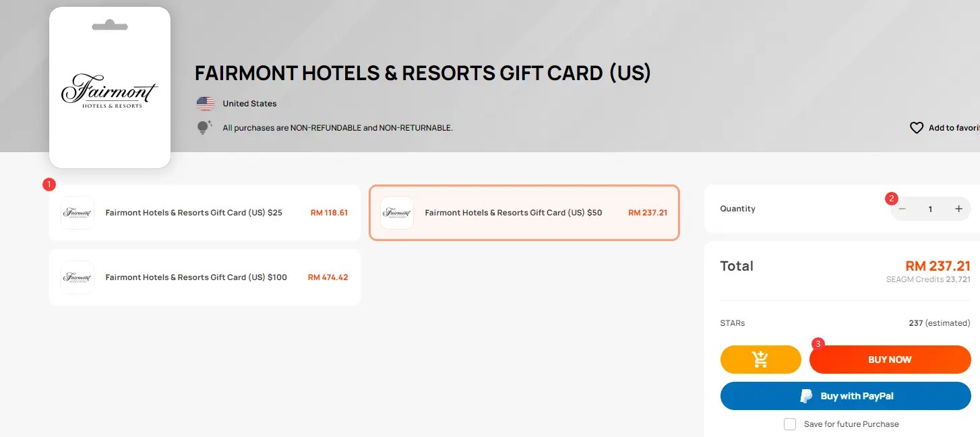Screen dimensions: 980x437
Task: Click the Fairmont logo on the $25 option
Action: (77, 212)
